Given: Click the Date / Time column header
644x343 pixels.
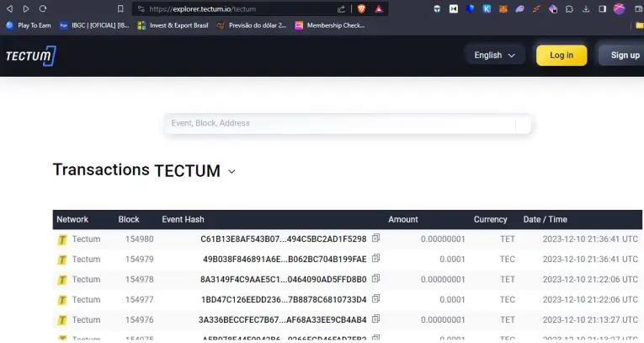Looking at the screenshot, I should 545,220.
